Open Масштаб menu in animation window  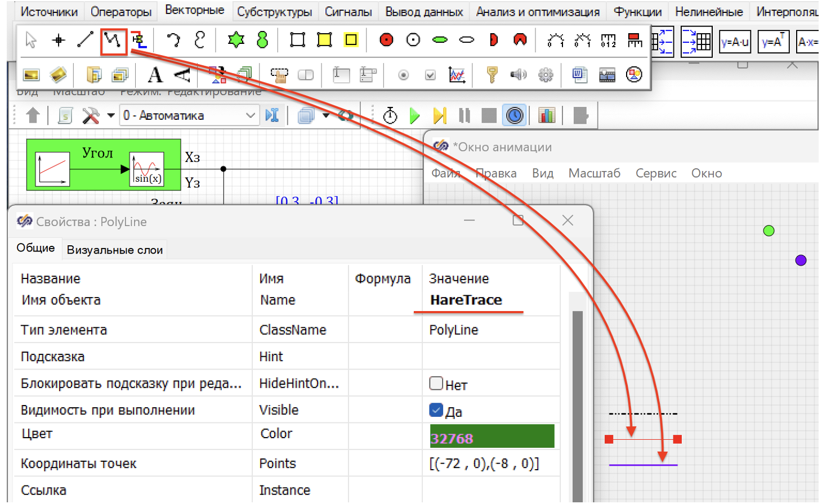(x=594, y=173)
